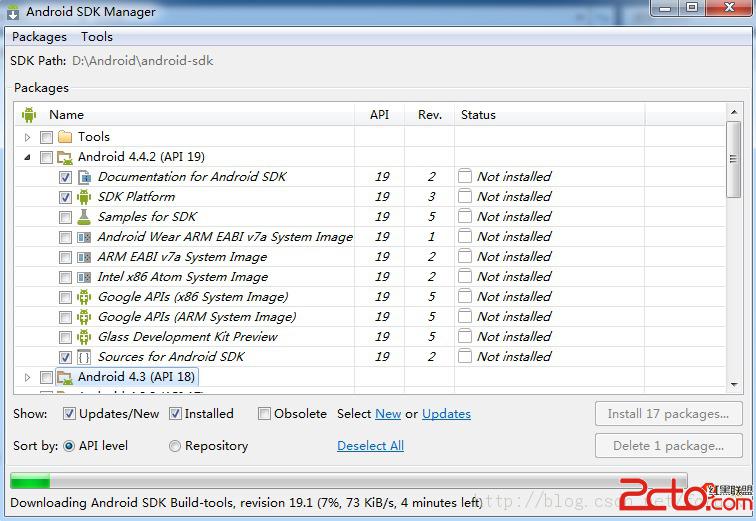Click the Name column header
Screen dimensions: 756x521
click(x=185, y=115)
